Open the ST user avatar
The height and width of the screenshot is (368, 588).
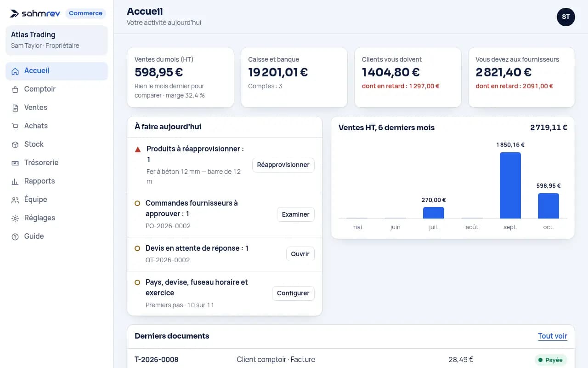click(566, 17)
